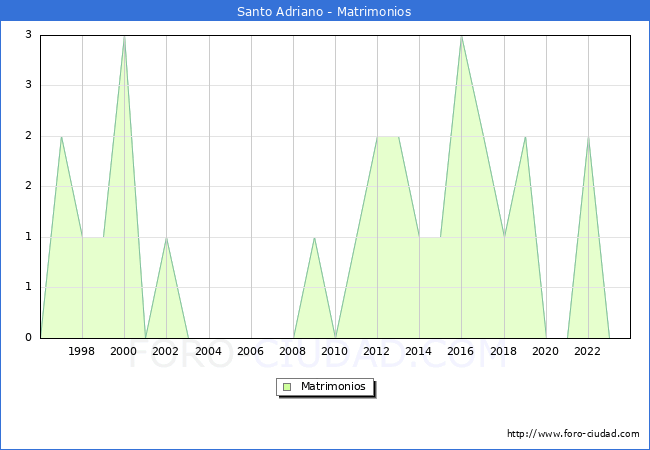Click the 0 label on y-axis
The height and width of the screenshot is (450, 650).
(x=29, y=338)
